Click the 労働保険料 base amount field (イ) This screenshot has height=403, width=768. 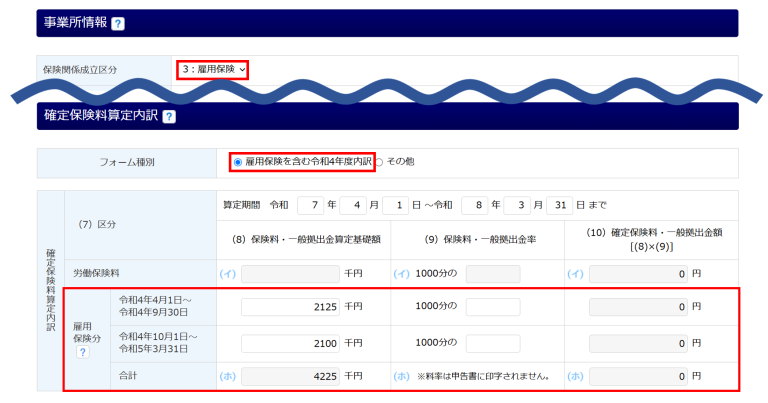click(x=290, y=274)
